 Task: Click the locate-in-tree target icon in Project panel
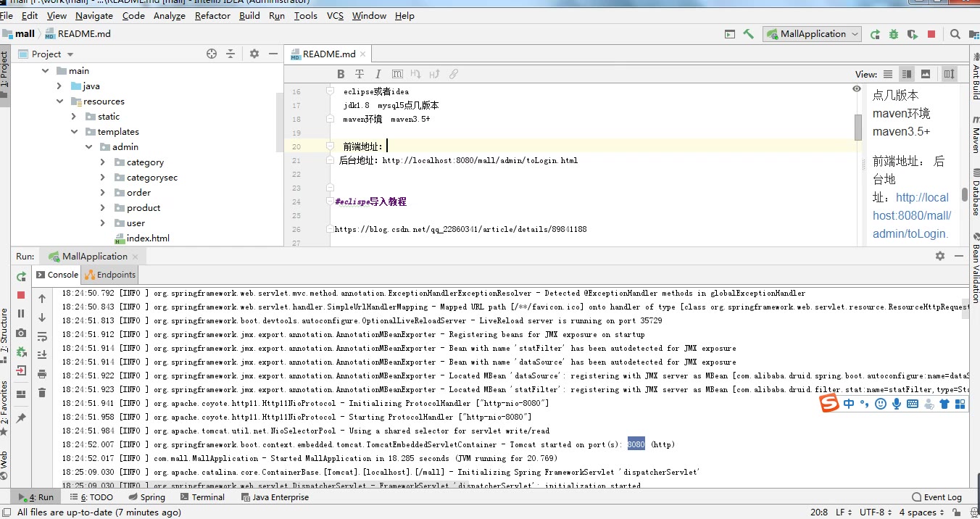click(212, 54)
